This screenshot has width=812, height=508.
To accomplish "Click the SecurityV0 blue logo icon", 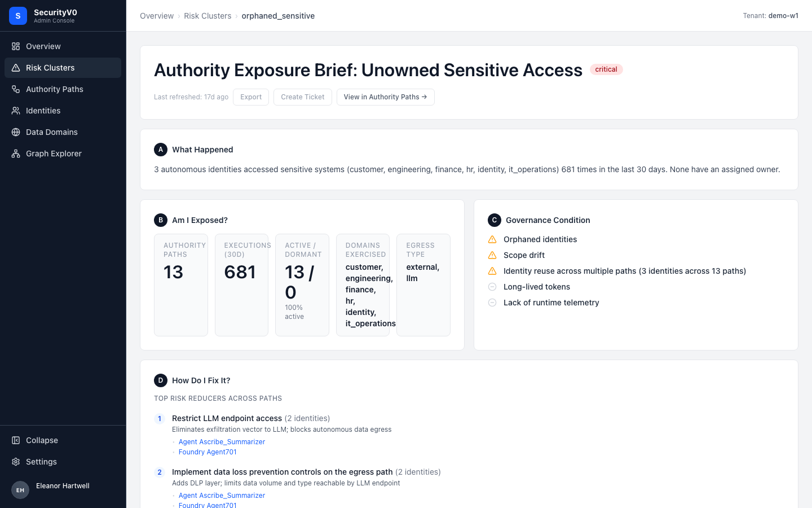I will click(18, 16).
